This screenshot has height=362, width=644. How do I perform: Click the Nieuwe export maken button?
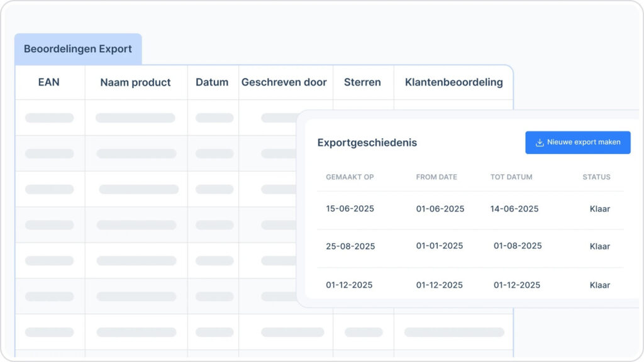577,143
